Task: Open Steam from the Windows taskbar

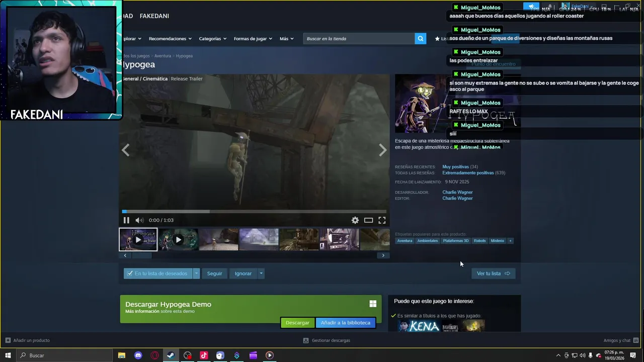Action: 171,355
